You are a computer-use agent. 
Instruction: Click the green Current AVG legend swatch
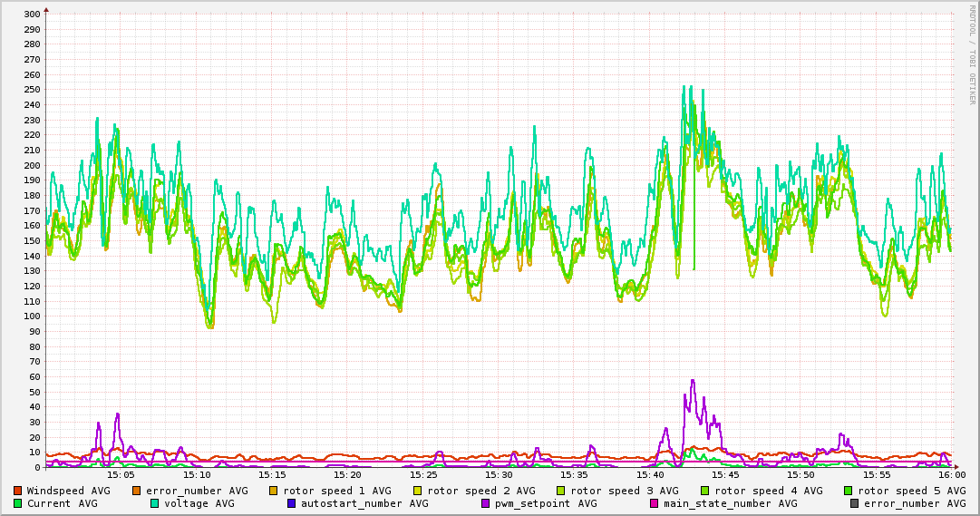[x=17, y=503]
